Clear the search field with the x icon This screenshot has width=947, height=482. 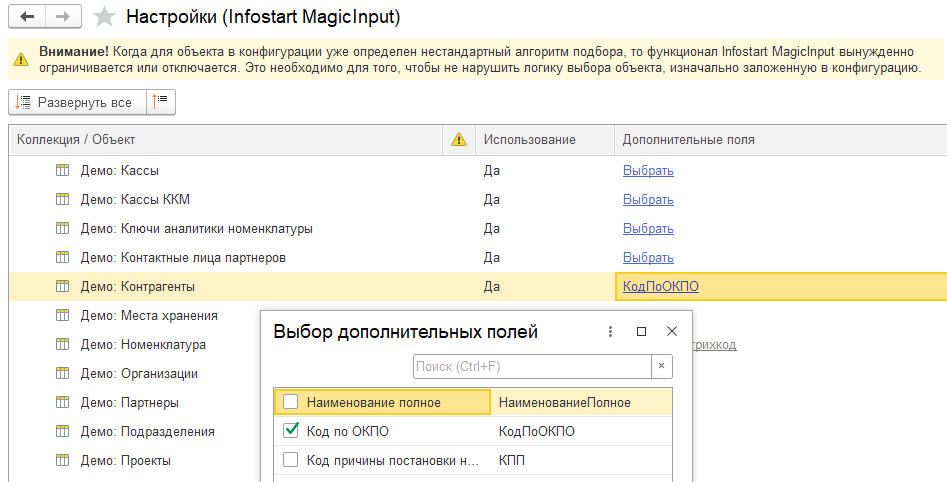(662, 367)
